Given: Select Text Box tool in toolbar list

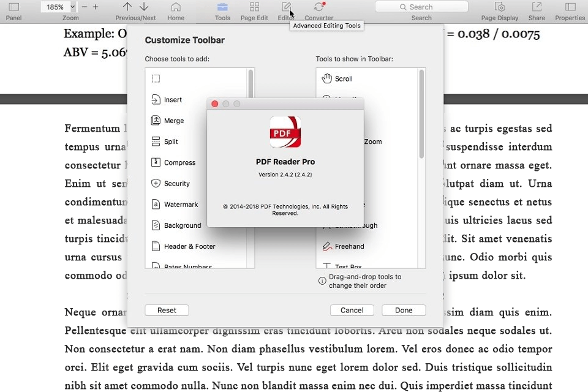Looking at the screenshot, I should [x=367, y=265].
